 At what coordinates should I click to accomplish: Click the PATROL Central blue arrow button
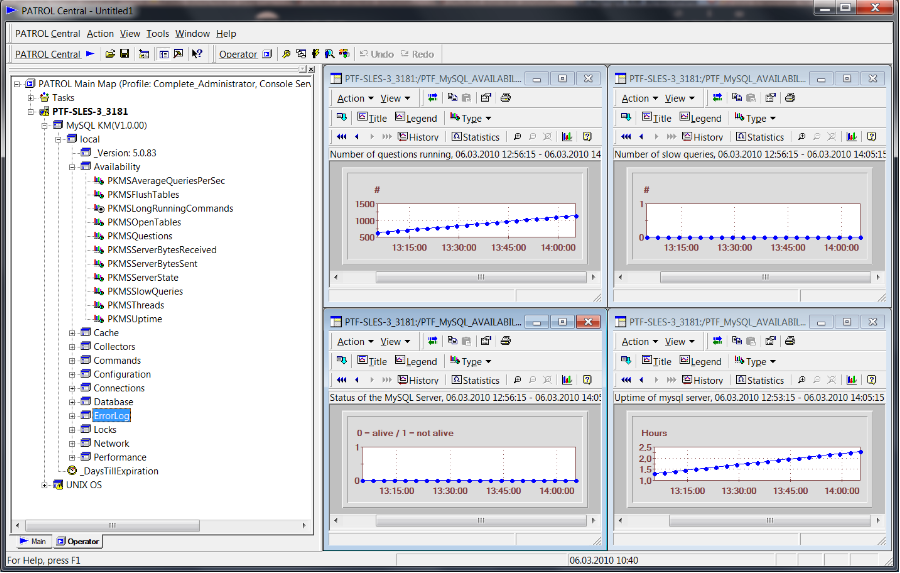[55, 54]
